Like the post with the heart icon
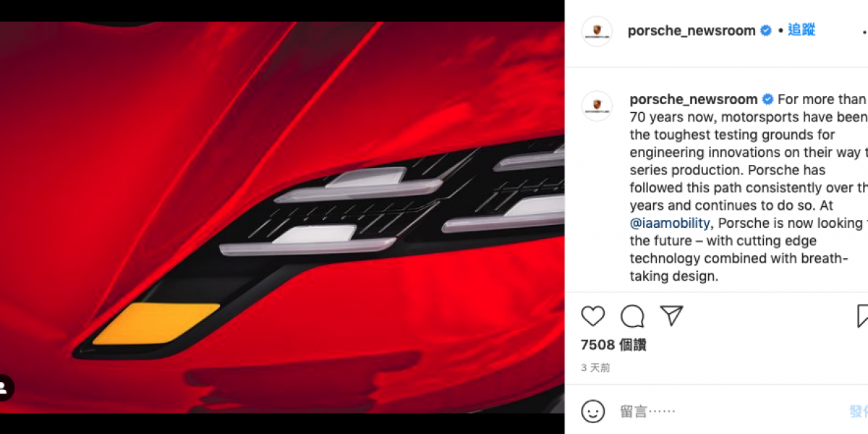This screenshot has width=868, height=434. click(592, 316)
